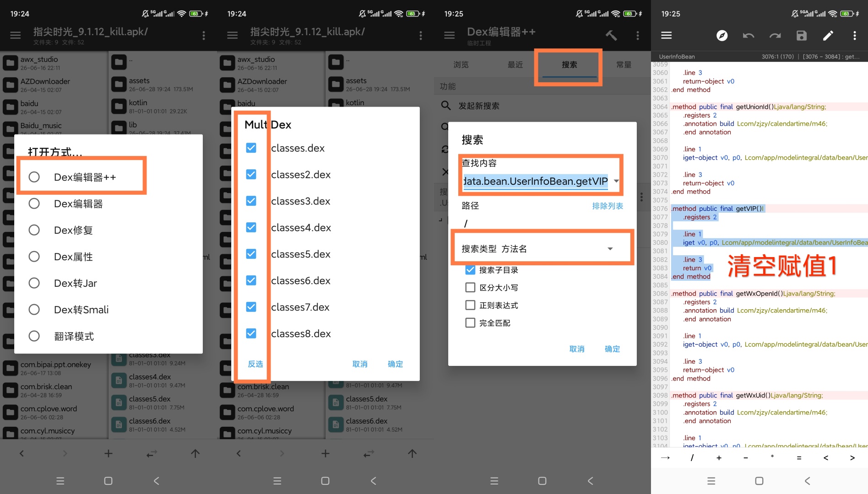Uncheck classes.dex in the Multi Dex dialog
The height and width of the screenshot is (494, 868).
coord(251,148)
